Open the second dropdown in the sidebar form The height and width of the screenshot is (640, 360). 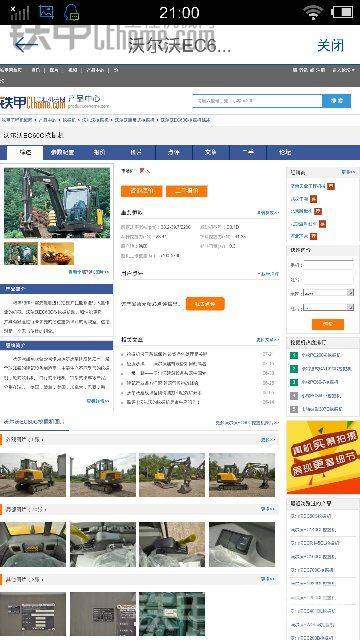tap(328, 307)
